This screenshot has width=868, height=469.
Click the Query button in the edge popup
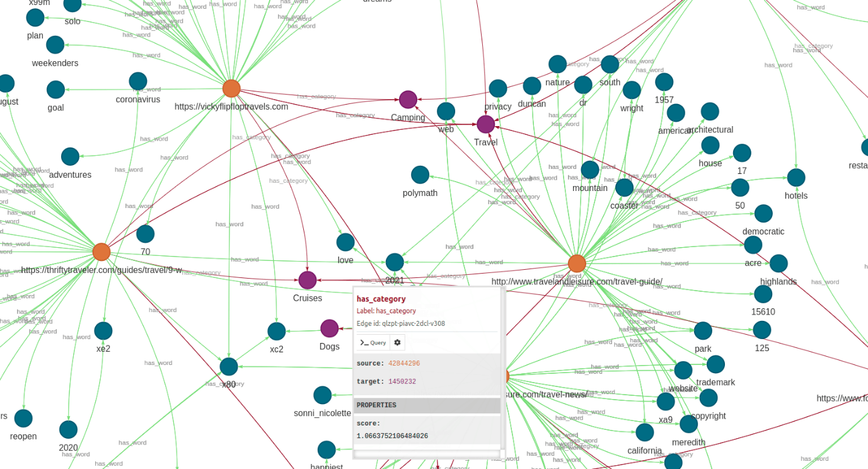tap(373, 342)
